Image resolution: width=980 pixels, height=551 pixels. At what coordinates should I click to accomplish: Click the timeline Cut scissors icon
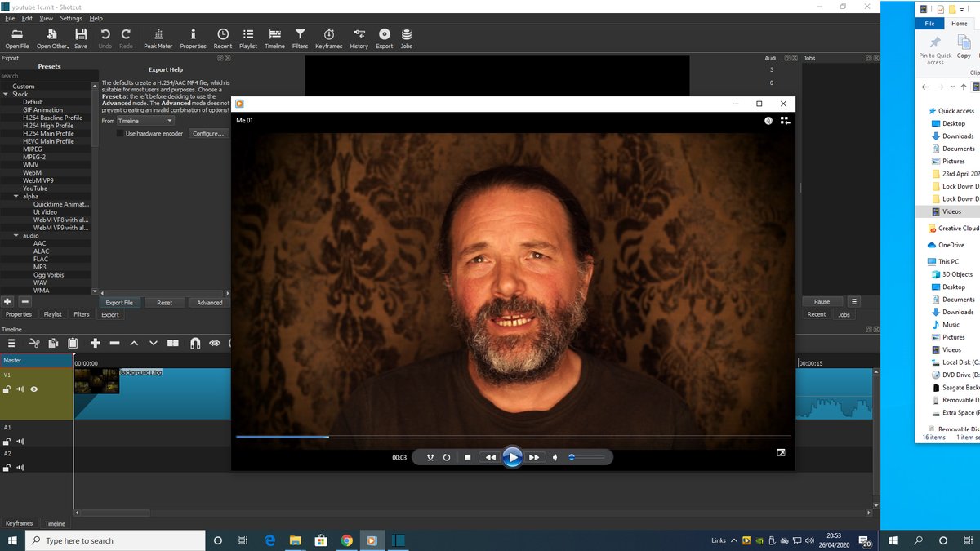[x=34, y=344]
